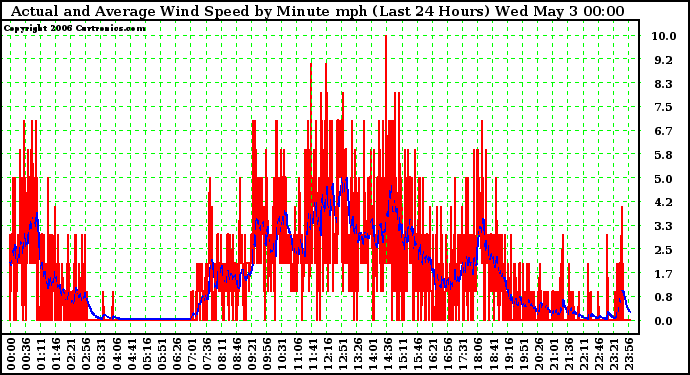Click the 06:26 time label on x-axis
This screenshot has height=375, width=690.
point(177,354)
